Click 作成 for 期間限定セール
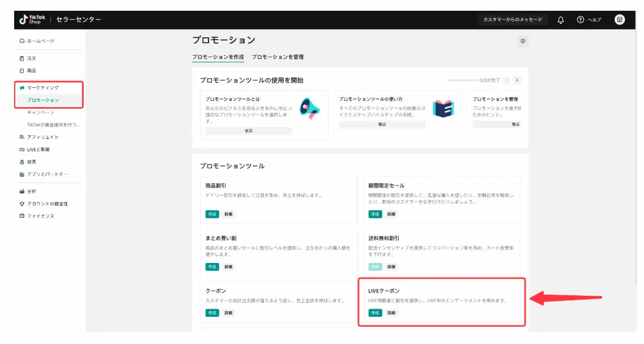This screenshot has width=644, height=344. pyautogui.click(x=375, y=214)
